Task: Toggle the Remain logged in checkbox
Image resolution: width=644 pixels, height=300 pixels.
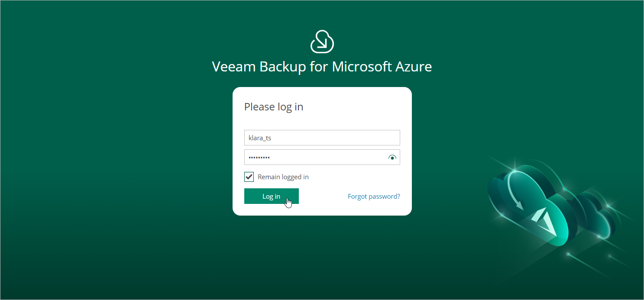Action: coord(249,177)
